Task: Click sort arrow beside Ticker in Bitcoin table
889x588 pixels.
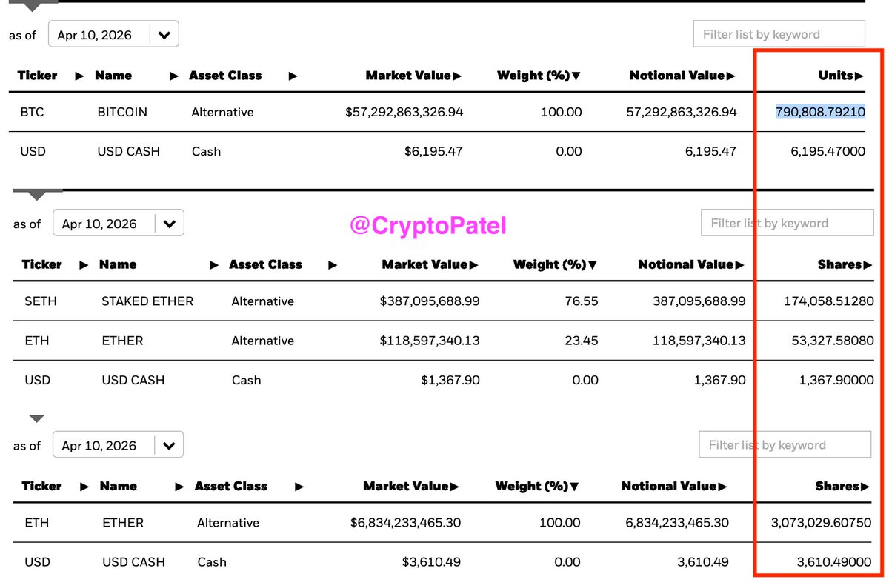Action: pyautogui.click(x=76, y=76)
